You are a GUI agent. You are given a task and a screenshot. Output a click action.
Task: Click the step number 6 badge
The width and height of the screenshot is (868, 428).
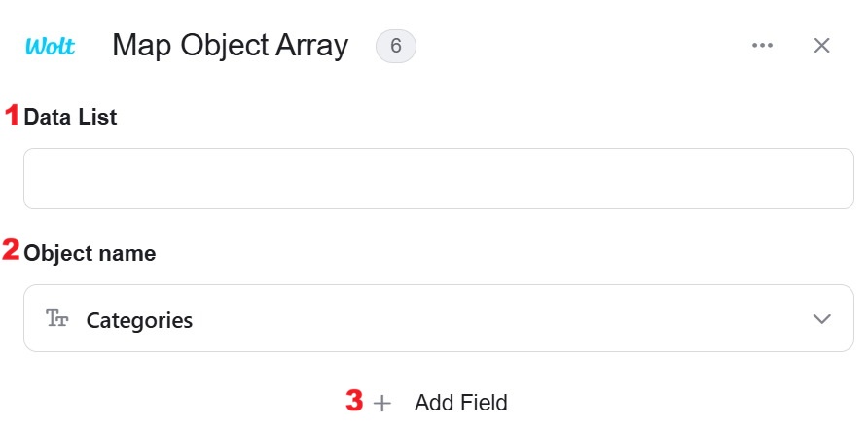[x=395, y=46]
